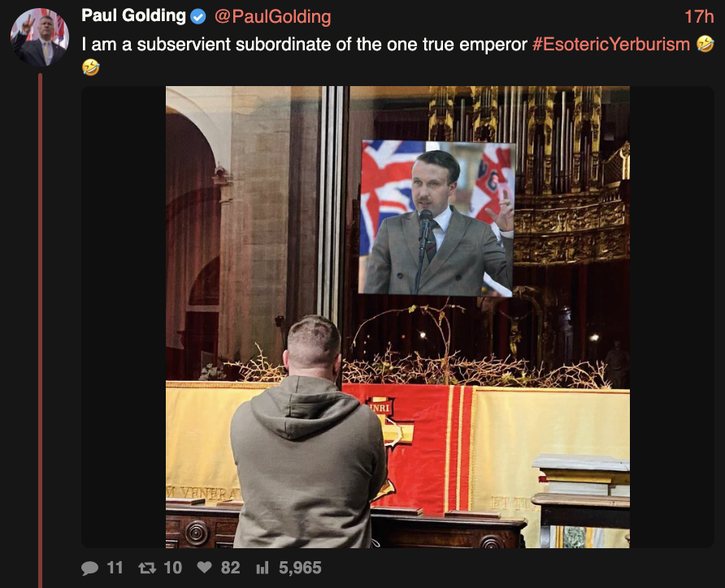Viewport: 725px width, 588px height.
Task: Open the attached church photo
Action: (397, 317)
